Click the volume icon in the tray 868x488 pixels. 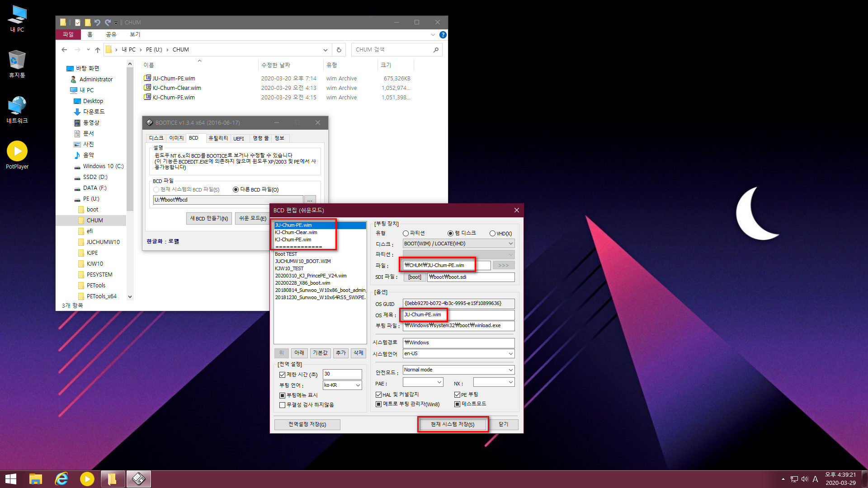pyautogui.click(x=805, y=479)
